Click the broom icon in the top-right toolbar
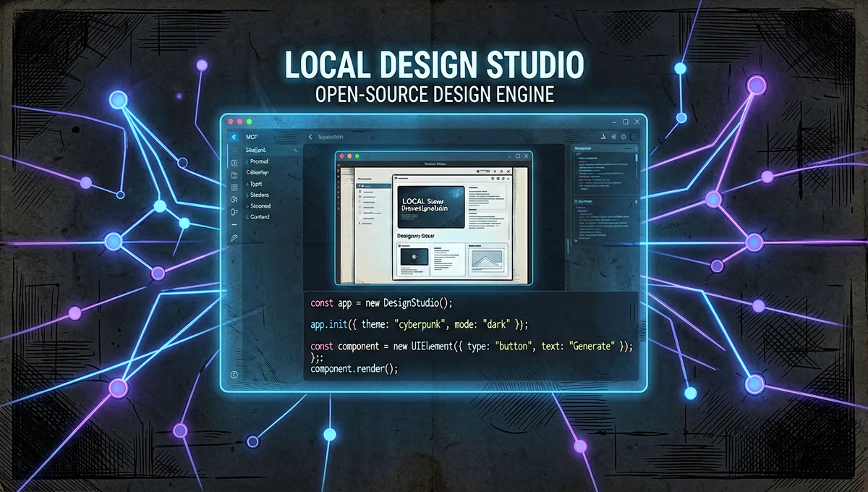The height and width of the screenshot is (492, 868). (602, 136)
